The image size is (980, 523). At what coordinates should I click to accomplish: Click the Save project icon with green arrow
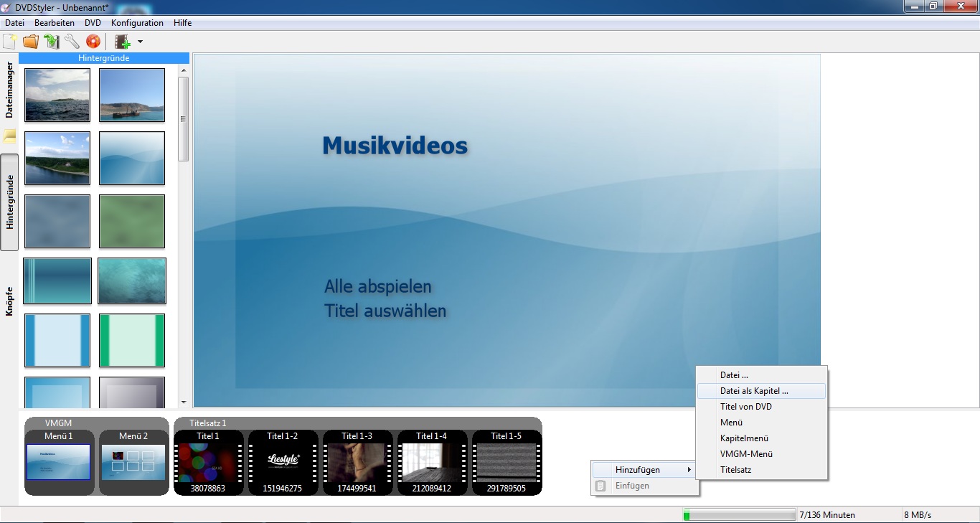[51, 42]
